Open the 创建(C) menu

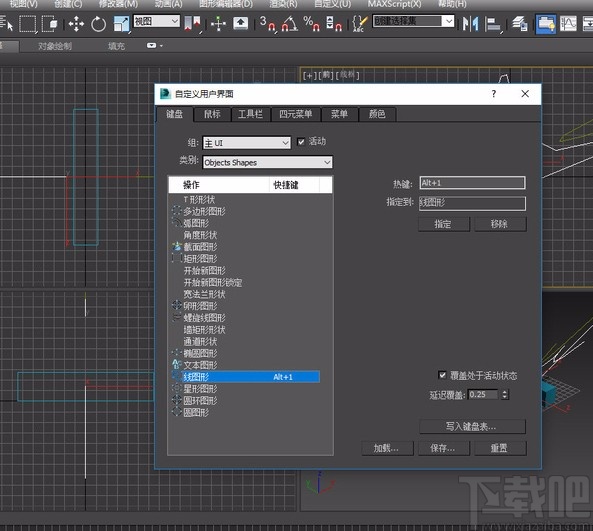pyautogui.click(x=68, y=4)
